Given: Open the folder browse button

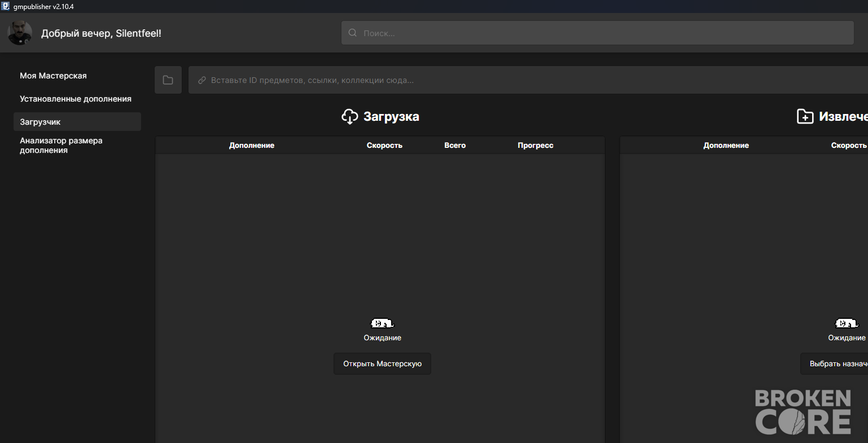Looking at the screenshot, I should [x=168, y=80].
